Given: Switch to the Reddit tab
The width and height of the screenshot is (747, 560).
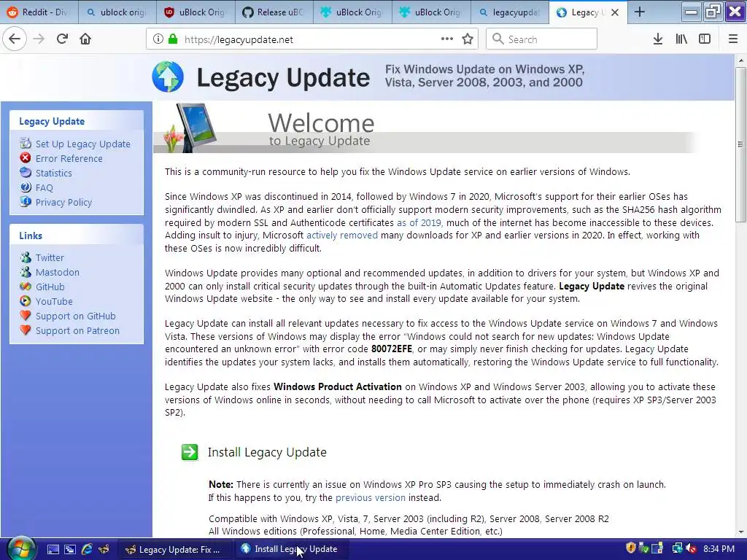Looking at the screenshot, I should [39, 12].
